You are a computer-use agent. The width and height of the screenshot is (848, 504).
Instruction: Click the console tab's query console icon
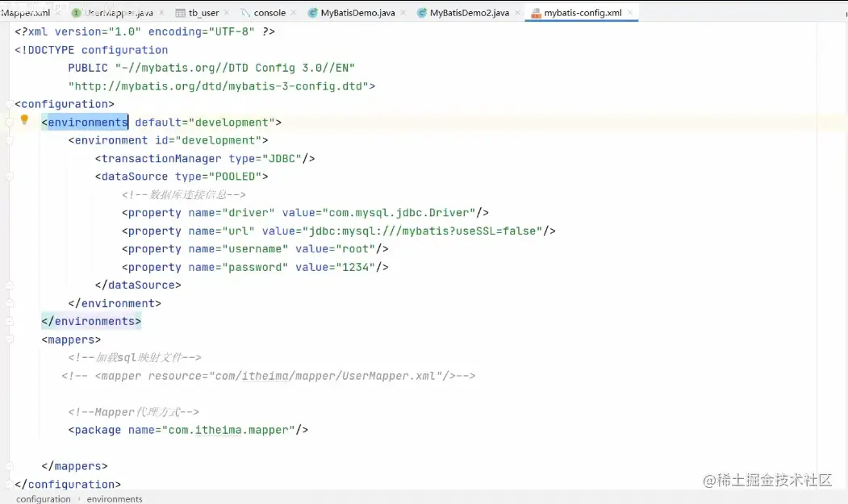click(245, 12)
